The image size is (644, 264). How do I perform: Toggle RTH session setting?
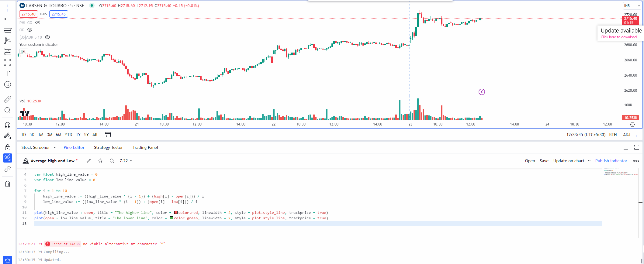pos(613,135)
